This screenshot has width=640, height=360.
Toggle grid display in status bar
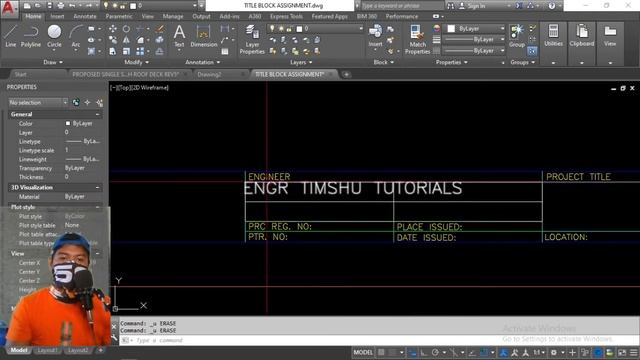381,352
